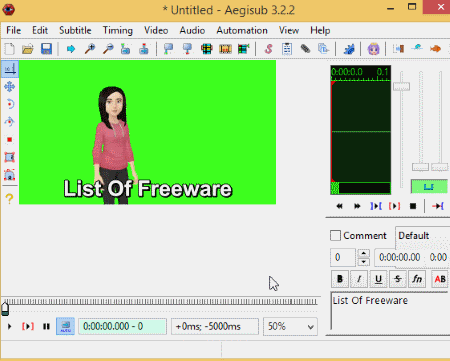This screenshot has height=361, width=450.
Task: Open Styles Manager pink S icon
Action: pos(269,49)
